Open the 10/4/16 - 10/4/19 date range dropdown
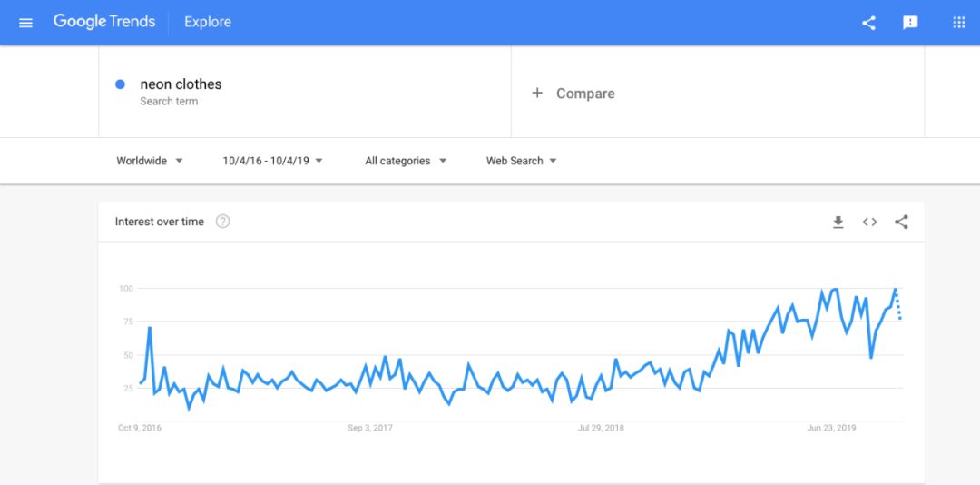This screenshot has width=980, height=485. pyautogui.click(x=272, y=161)
